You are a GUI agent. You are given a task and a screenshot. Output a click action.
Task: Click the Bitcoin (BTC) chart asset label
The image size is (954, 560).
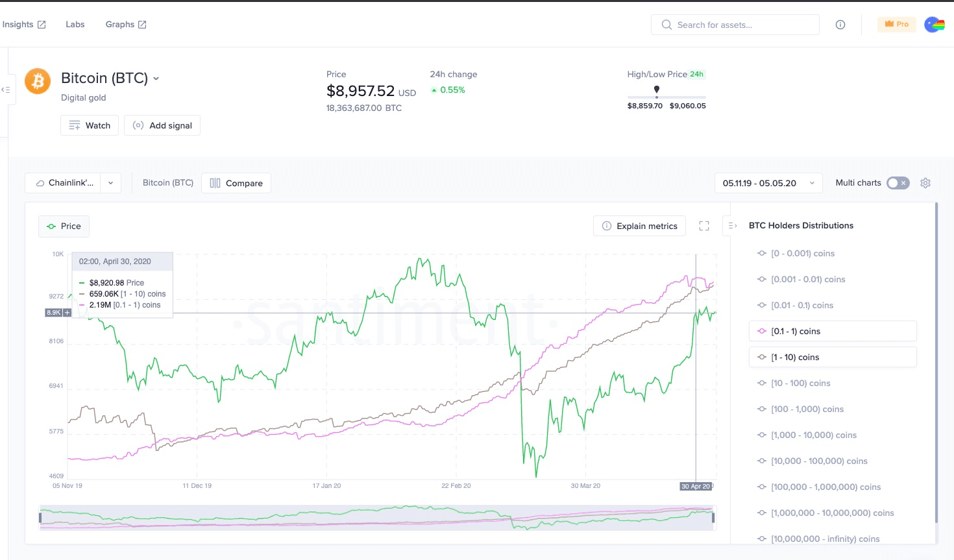coord(168,183)
